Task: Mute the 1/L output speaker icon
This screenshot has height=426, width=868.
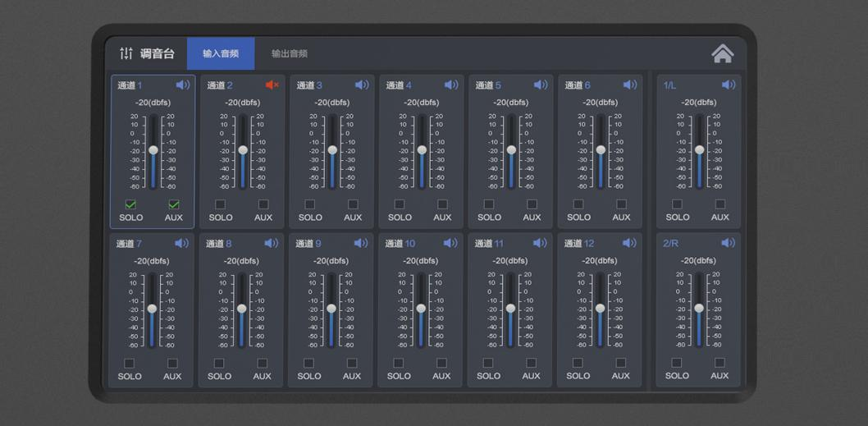Action: tap(728, 85)
